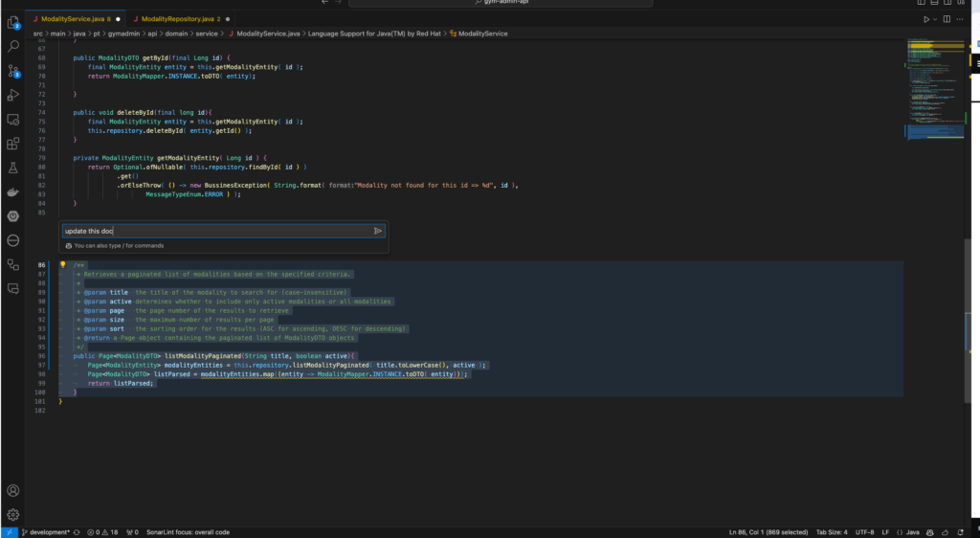The height and width of the screenshot is (538, 980).
Task: Click the lightbulb code action on line 86
Action: point(62,265)
